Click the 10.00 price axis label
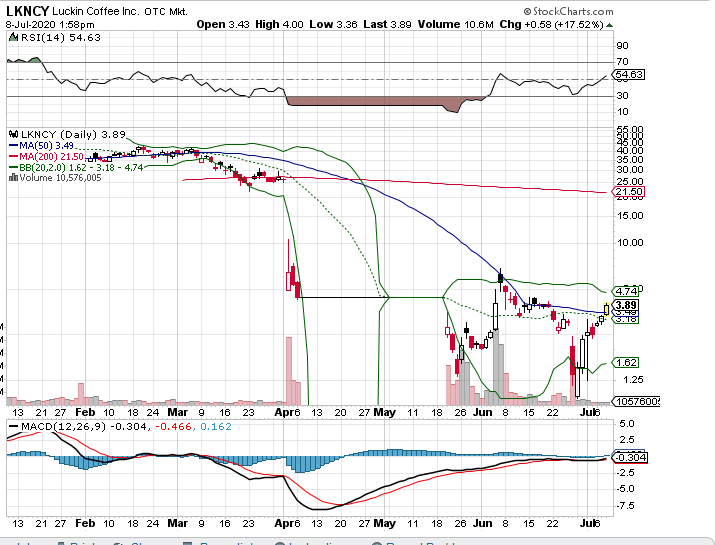 [x=630, y=243]
